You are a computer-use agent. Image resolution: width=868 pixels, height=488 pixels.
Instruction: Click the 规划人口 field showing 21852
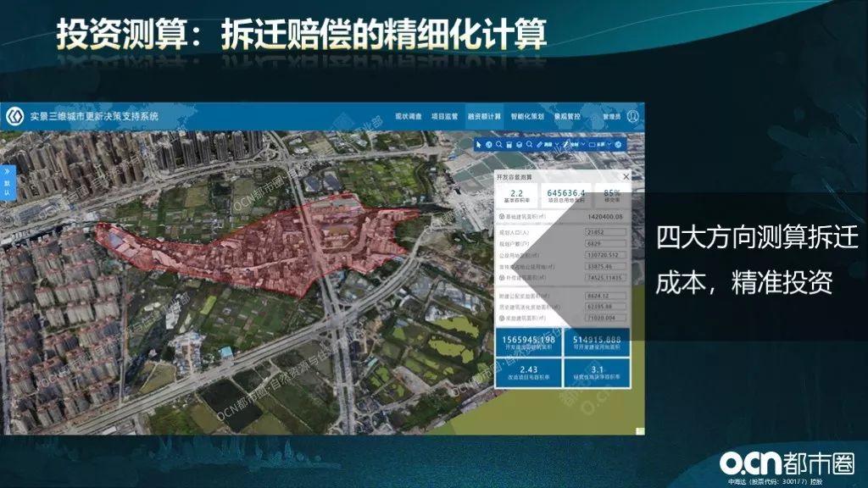point(606,232)
